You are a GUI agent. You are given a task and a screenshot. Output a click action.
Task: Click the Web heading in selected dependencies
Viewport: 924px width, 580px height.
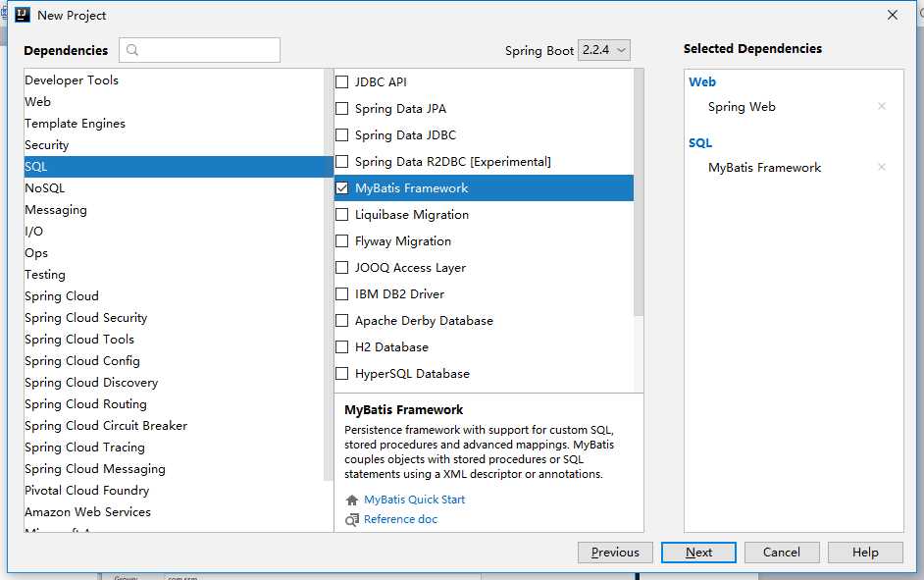click(702, 81)
